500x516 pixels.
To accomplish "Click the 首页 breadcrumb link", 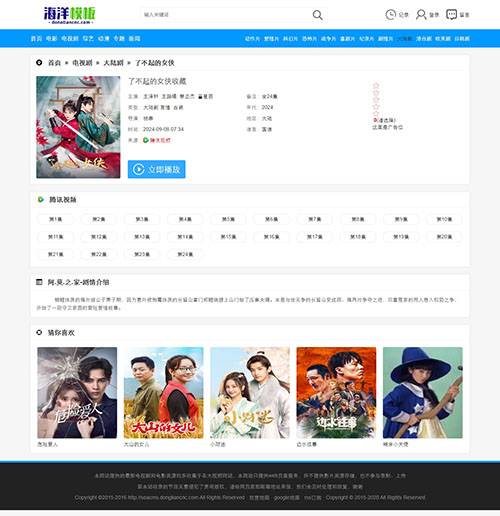I will coord(54,63).
